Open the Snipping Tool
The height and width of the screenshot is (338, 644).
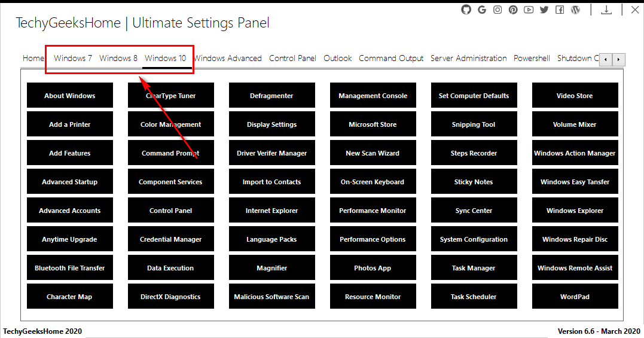point(474,124)
